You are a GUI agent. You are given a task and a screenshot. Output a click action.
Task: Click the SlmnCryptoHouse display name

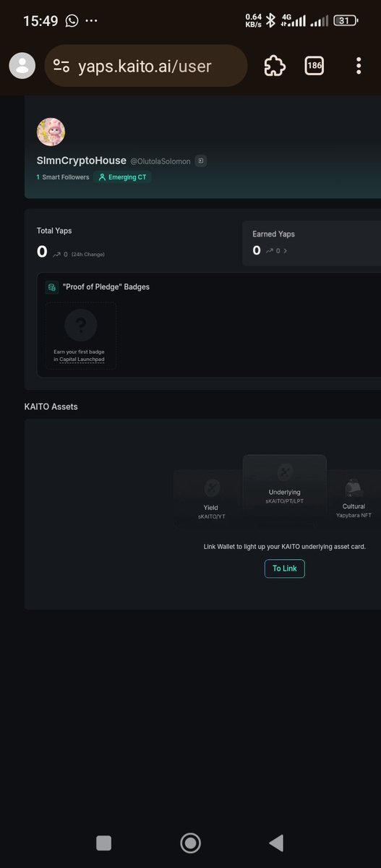click(x=81, y=161)
